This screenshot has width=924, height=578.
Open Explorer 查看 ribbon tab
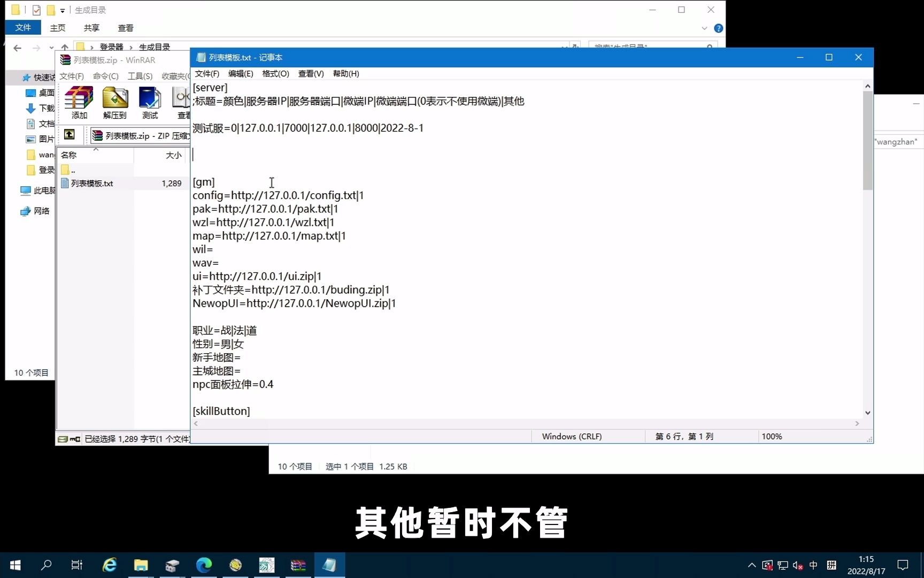(x=126, y=28)
